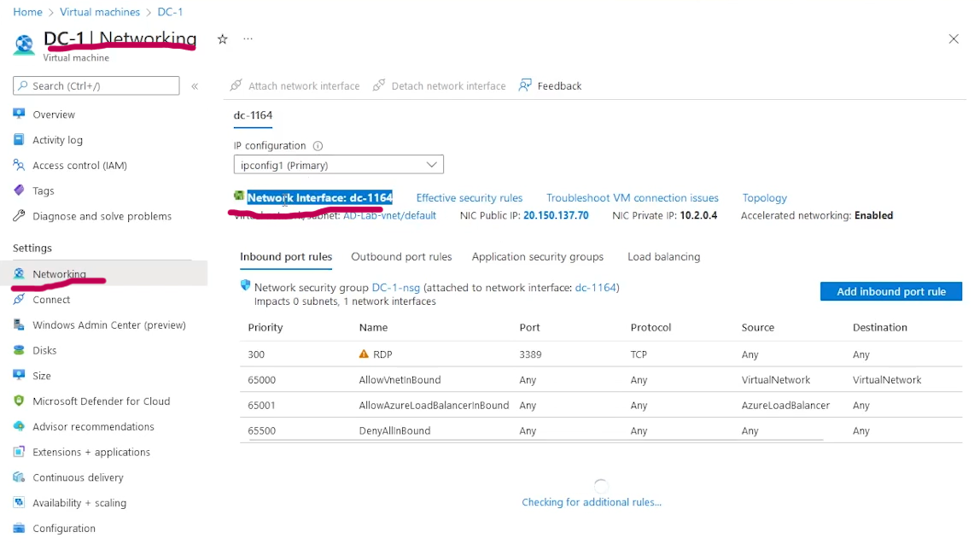Close the DC-1 Networking blade
This screenshot has width=980, height=544.
pyautogui.click(x=954, y=38)
